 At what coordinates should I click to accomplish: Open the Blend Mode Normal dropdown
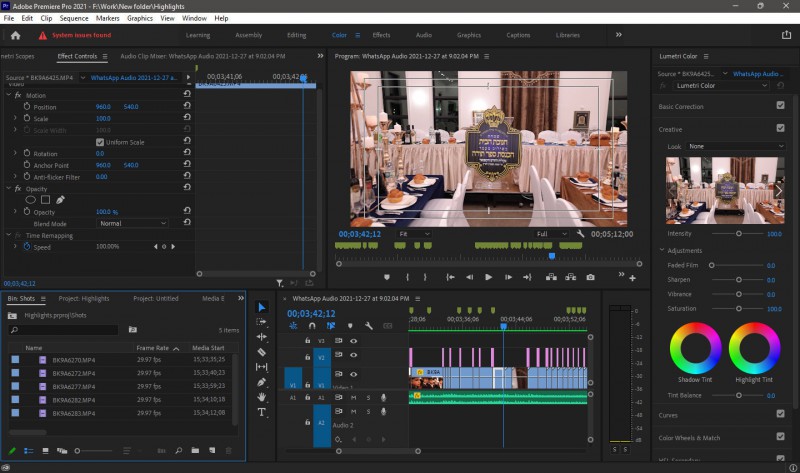(132, 223)
